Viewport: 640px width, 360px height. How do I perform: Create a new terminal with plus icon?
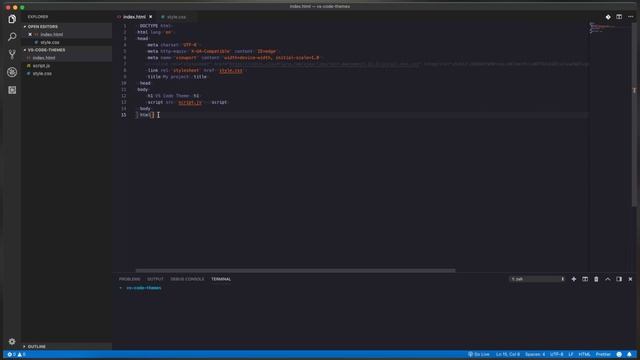point(573,279)
